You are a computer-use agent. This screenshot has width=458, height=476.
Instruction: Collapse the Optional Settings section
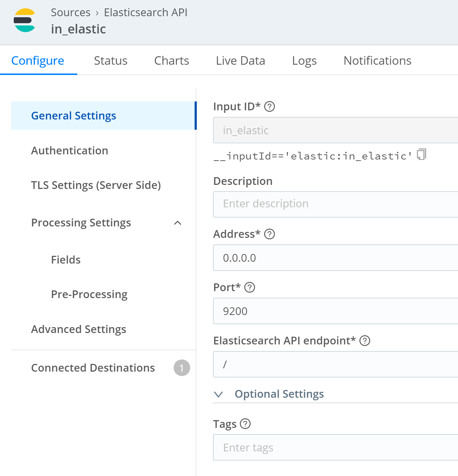pyautogui.click(x=219, y=394)
